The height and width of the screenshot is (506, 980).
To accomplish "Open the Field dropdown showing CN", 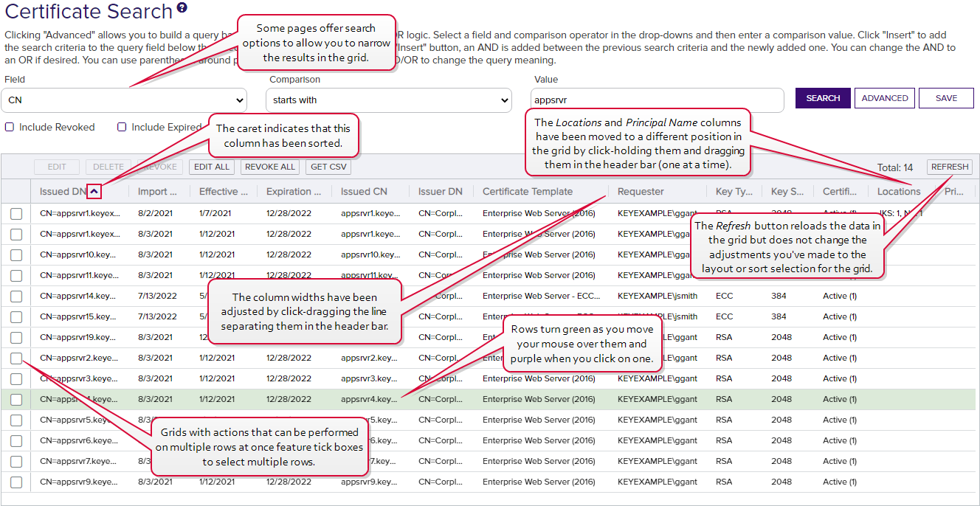I will click(x=125, y=100).
